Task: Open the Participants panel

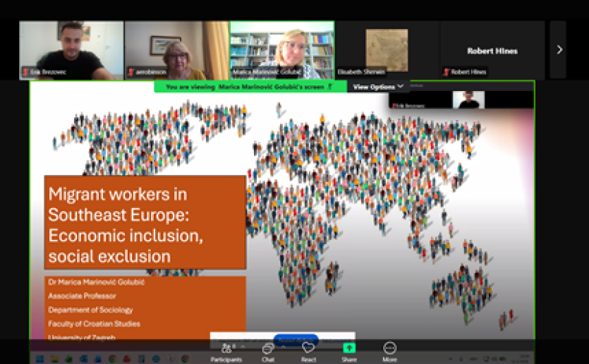Action: [226, 352]
